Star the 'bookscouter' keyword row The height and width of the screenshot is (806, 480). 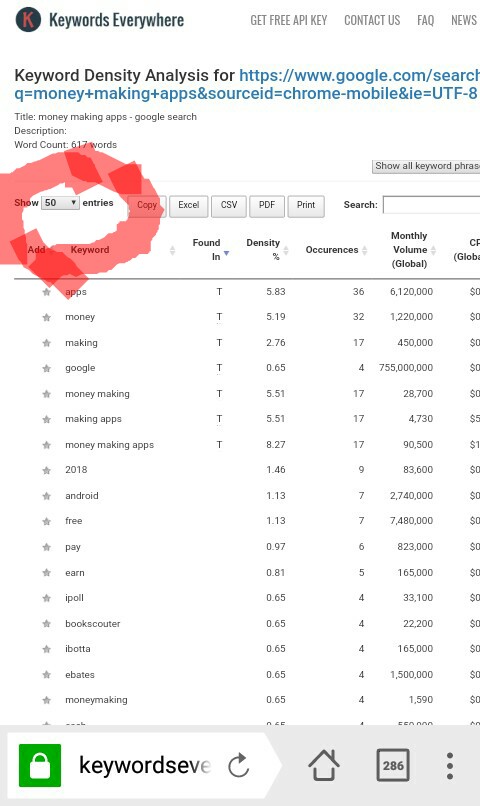[47, 624]
